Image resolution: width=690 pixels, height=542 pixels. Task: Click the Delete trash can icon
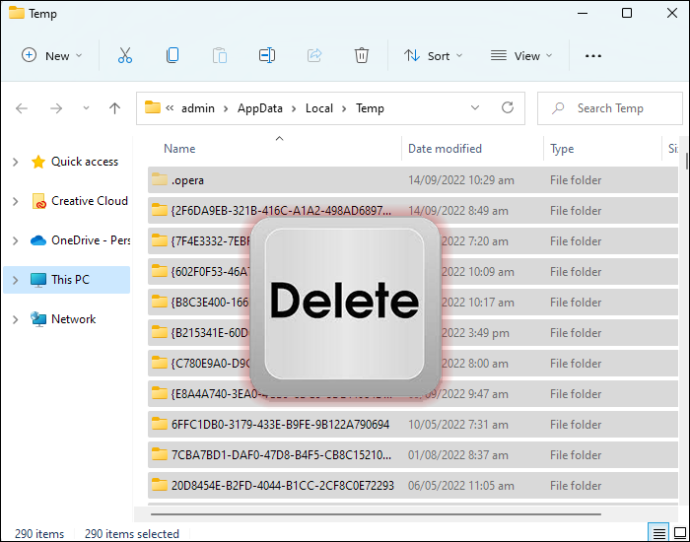[361, 55]
